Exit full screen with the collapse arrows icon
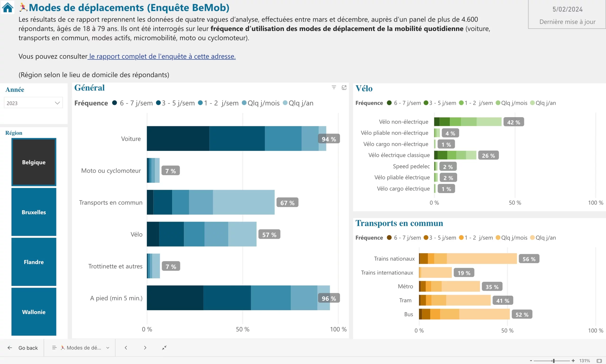Screen dimensions: 606x364 [x=164, y=348]
